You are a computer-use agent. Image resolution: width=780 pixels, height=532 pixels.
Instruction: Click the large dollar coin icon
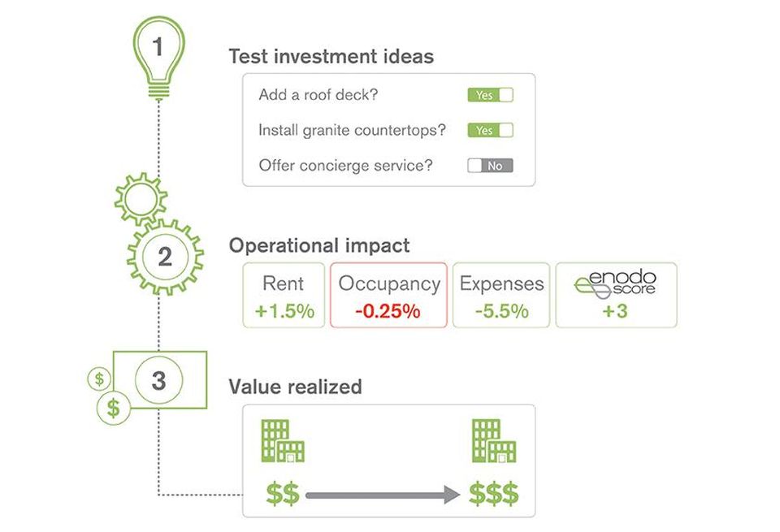tap(114, 408)
